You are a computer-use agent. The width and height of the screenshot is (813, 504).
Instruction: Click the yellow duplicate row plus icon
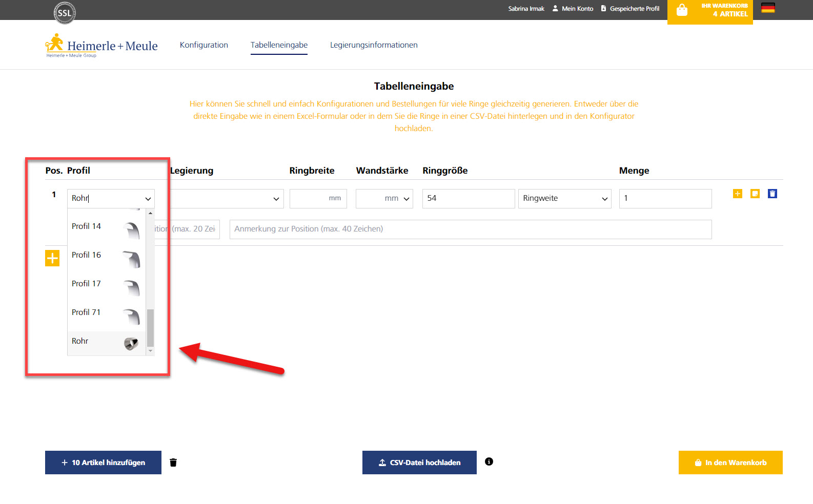coord(738,194)
